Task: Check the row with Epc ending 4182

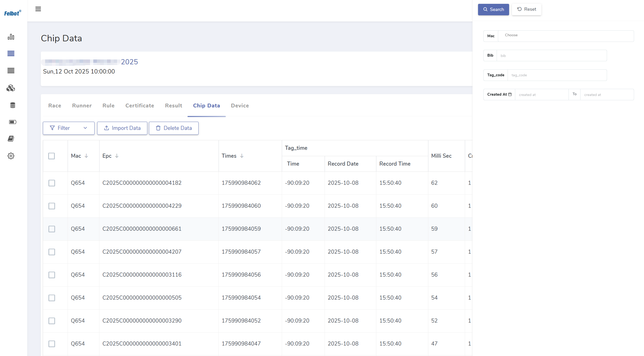Action: tap(52, 183)
